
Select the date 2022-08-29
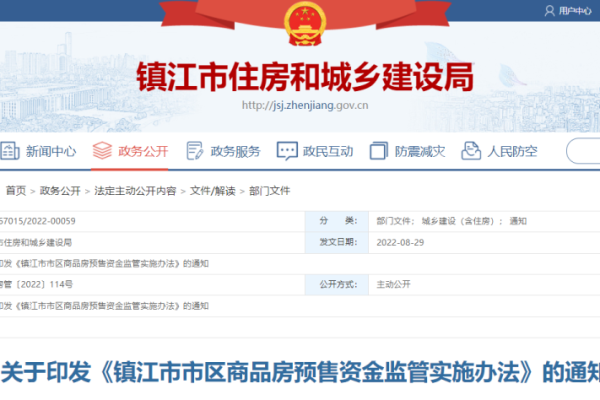[x=400, y=242]
